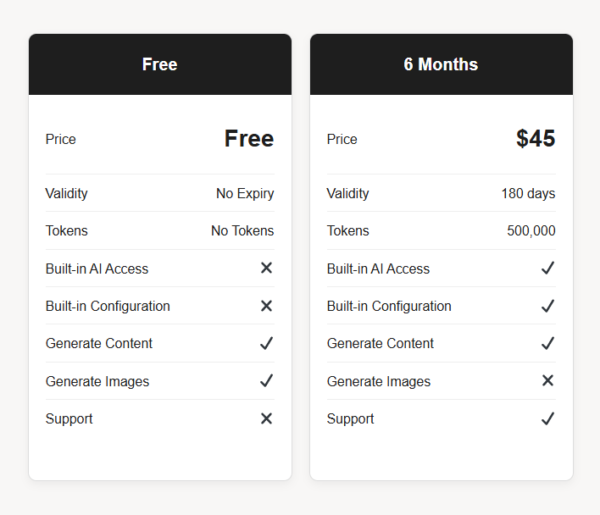Click the $45 price value

535,138
